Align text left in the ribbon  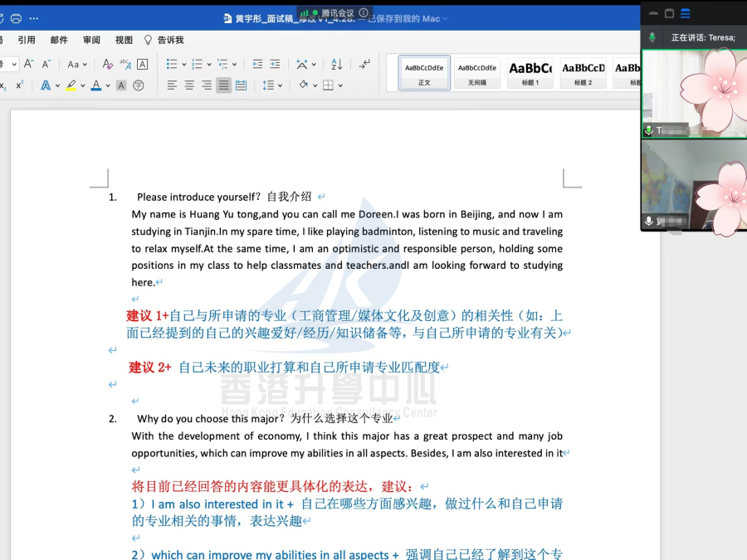pos(172,85)
